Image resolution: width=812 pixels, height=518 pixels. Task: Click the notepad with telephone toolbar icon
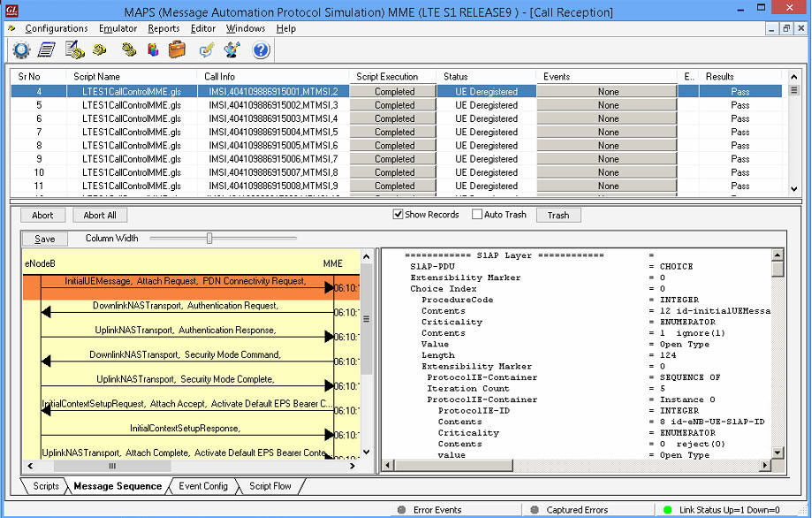(75, 50)
